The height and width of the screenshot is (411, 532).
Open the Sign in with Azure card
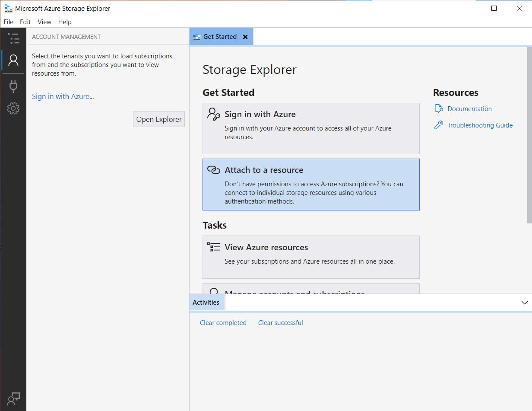(x=311, y=128)
